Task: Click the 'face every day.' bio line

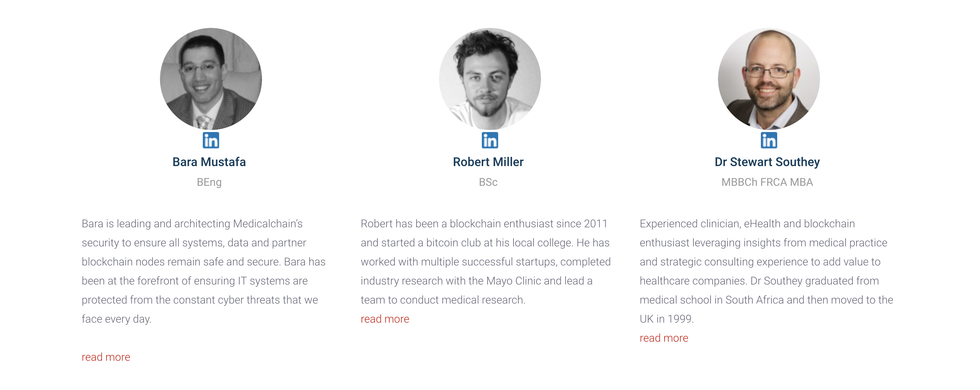Action: coord(116,319)
